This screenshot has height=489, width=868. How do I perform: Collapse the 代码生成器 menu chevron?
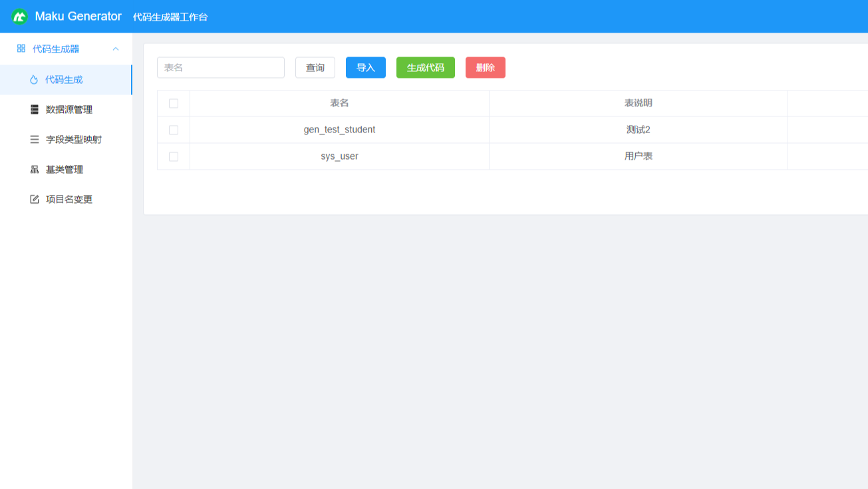click(x=116, y=49)
